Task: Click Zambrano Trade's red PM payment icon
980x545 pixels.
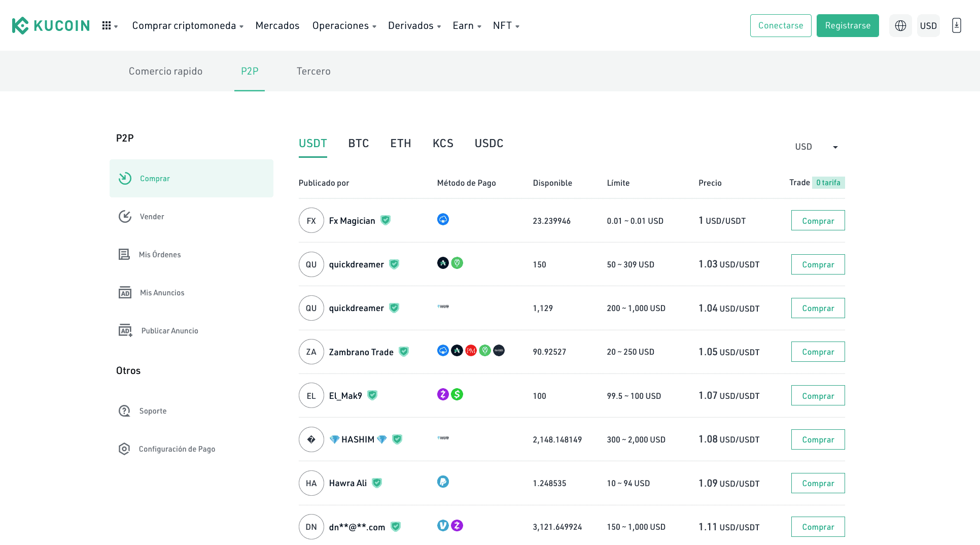Action: pyautogui.click(x=471, y=351)
